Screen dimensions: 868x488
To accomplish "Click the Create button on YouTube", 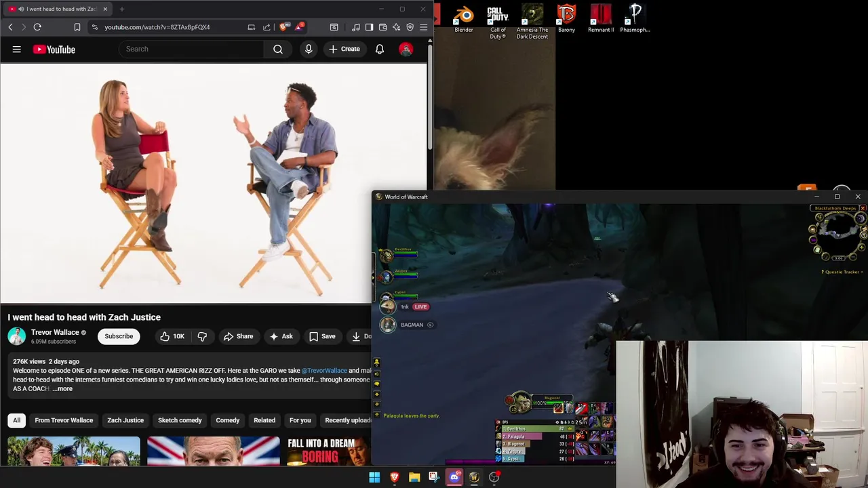I will pyautogui.click(x=344, y=49).
